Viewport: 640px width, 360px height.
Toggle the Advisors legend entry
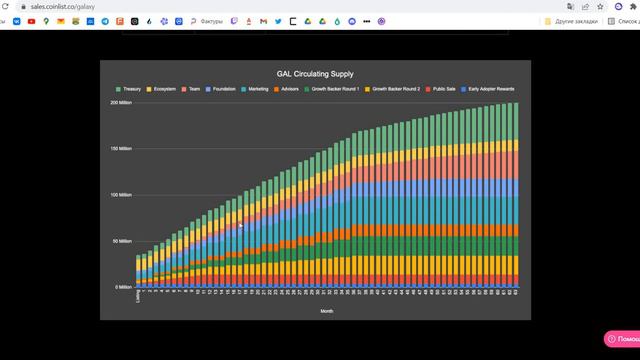[x=286, y=89]
